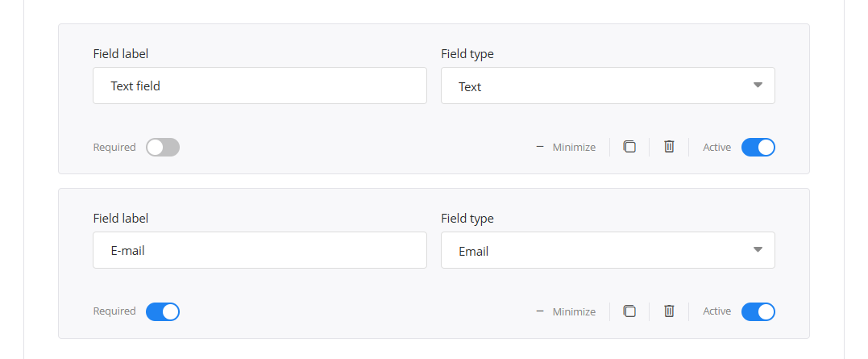
Task: Click the Field label input containing "Text field"
Action: click(260, 86)
